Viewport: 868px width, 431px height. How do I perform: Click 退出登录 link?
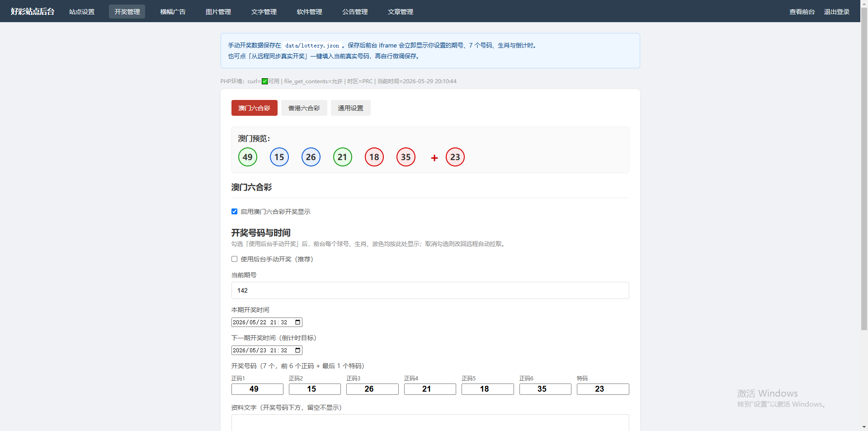pyautogui.click(x=837, y=12)
